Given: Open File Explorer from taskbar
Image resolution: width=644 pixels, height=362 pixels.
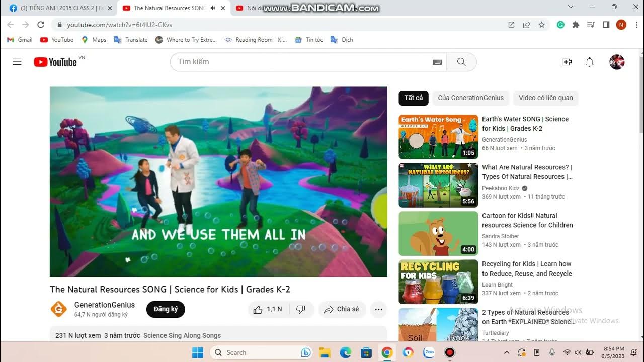Looking at the screenshot, I should click(x=325, y=352).
